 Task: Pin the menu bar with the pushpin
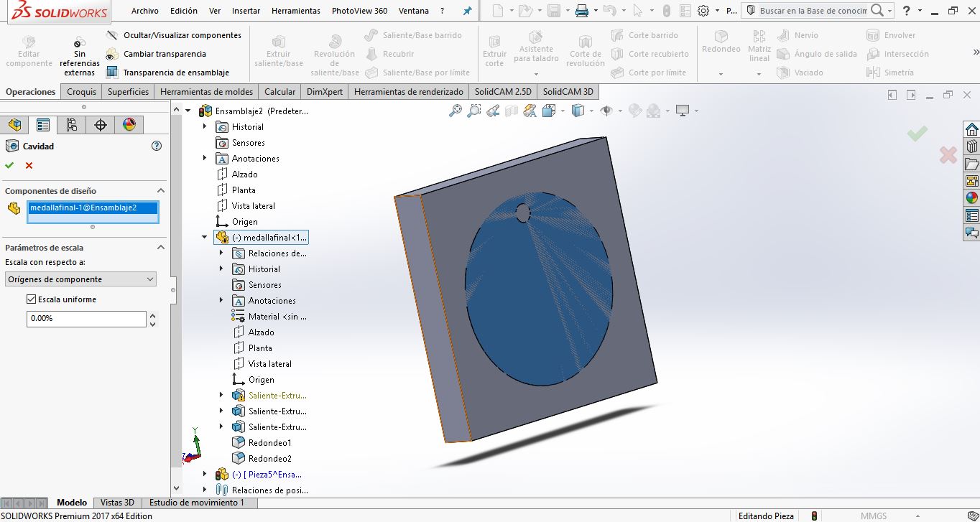[x=467, y=11]
